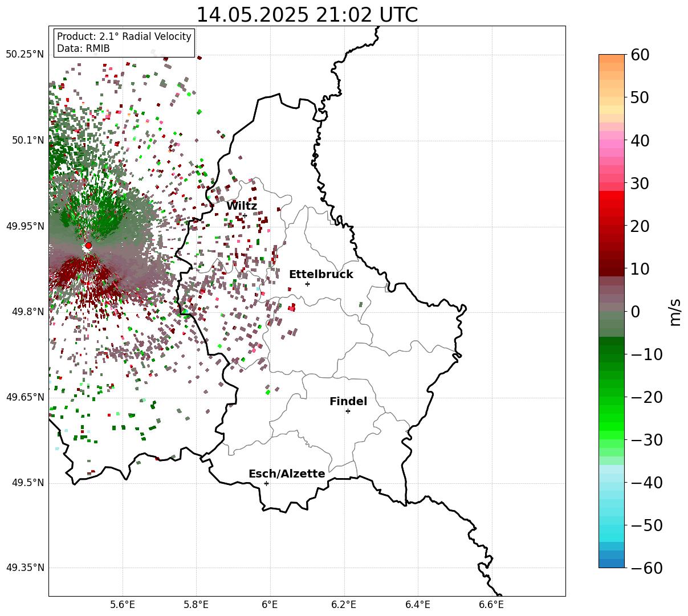This screenshot has width=688, height=616.
Task: Click the 6.4°E longitude label
Action: click(418, 604)
